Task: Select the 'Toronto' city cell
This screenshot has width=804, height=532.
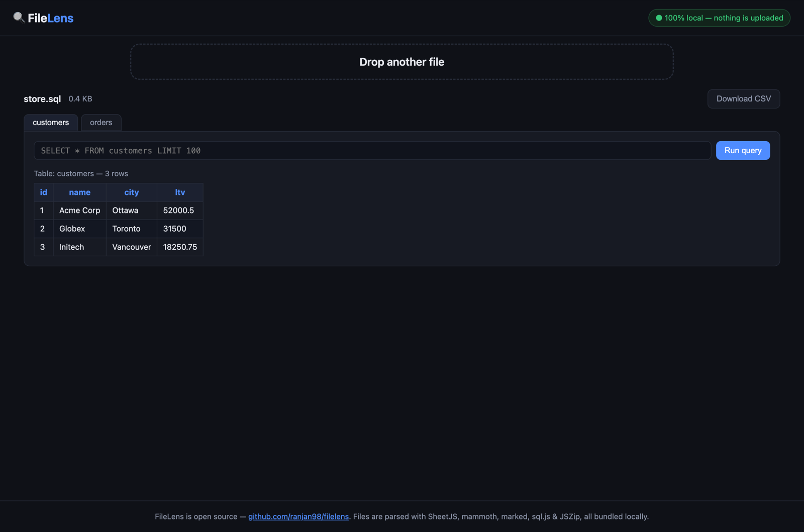Action: coord(132,229)
